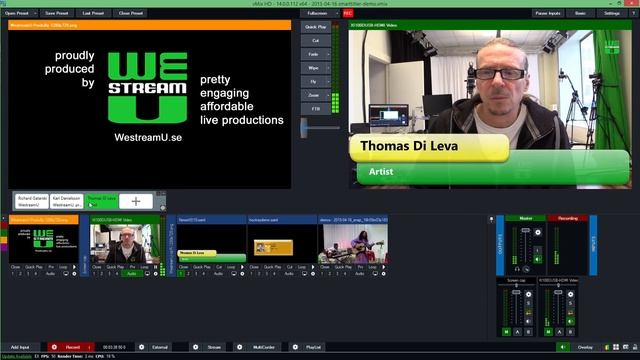Click Pause Inputs in the top bar
Viewport: 640px width, 360px height.
(x=548, y=13)
